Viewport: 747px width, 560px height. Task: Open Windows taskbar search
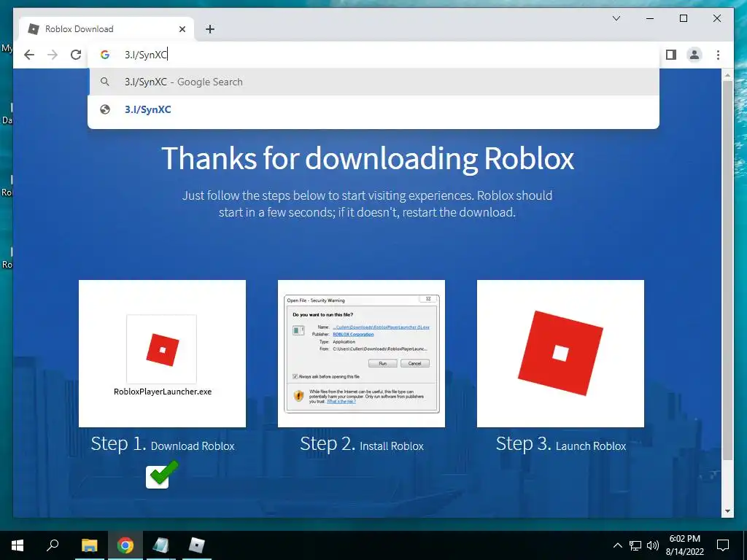click(x=53, y=545)
